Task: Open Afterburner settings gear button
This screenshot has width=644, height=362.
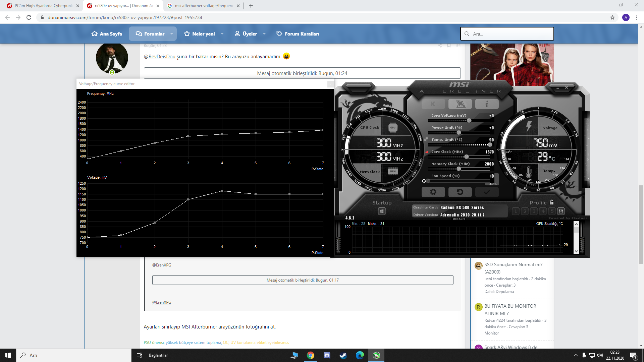Action: [433, 192]
